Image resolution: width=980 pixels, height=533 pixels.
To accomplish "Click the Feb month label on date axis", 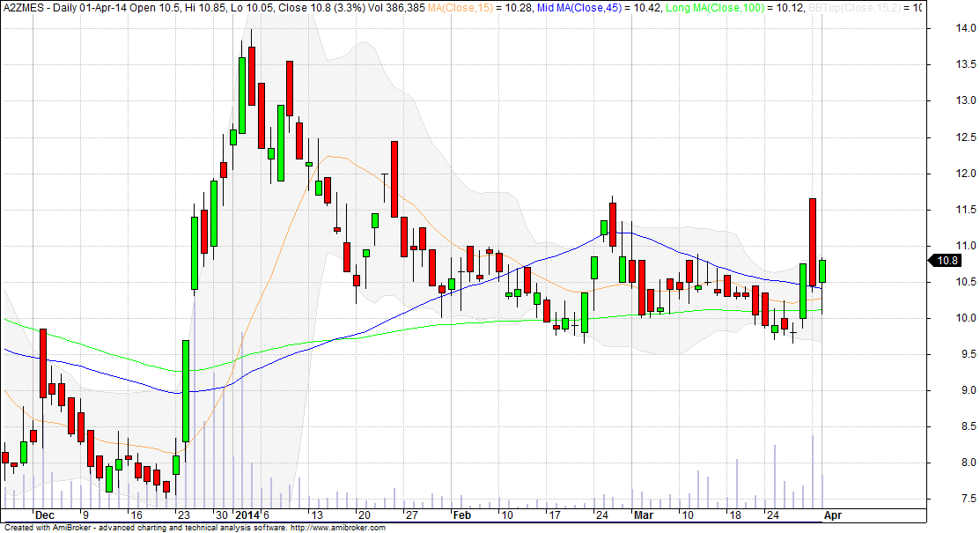I will click(462, 515).
